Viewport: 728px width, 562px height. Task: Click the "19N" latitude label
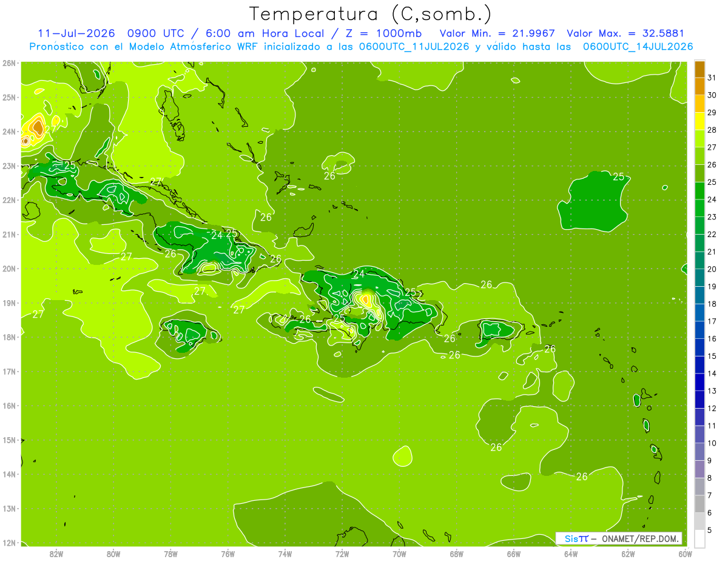[9, 303]
